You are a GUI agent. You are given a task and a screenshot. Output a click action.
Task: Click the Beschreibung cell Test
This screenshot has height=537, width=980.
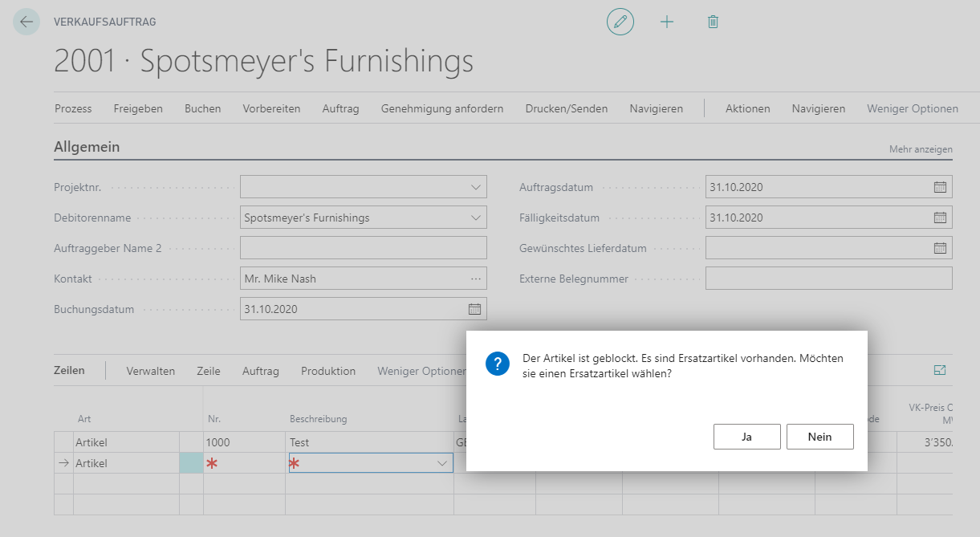point(369,442)
